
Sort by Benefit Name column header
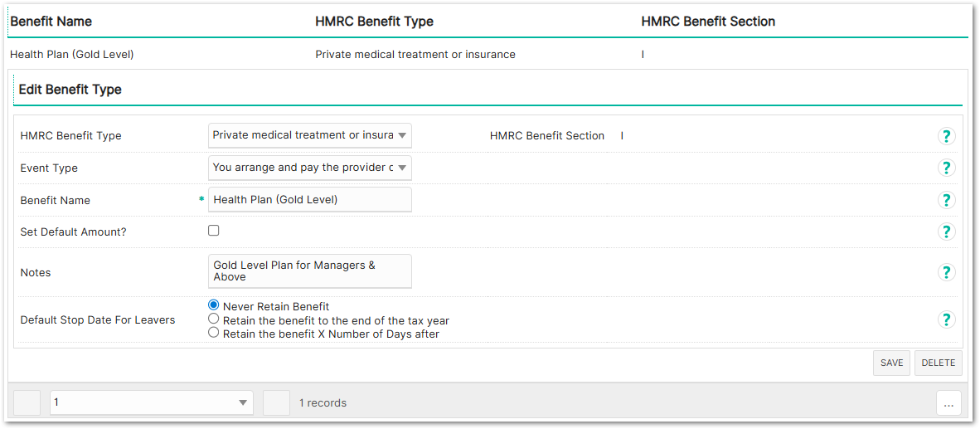[51, 22]
